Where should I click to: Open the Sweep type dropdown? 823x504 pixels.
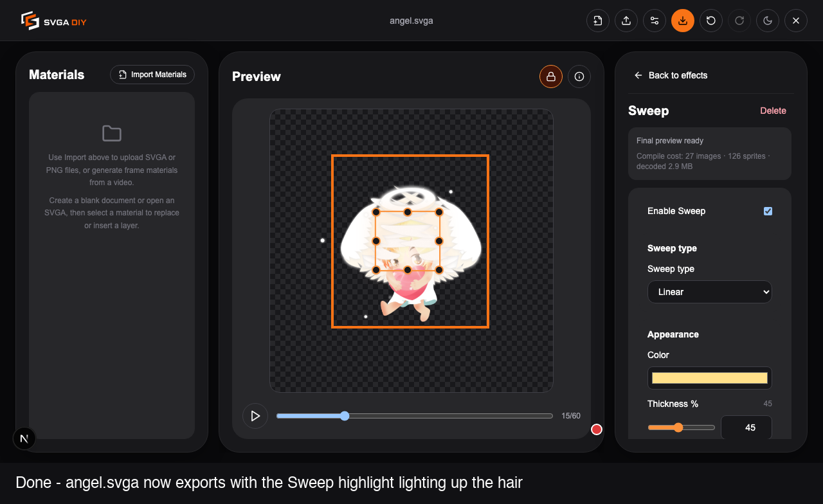pyautogui.click(x=710, y=292)
